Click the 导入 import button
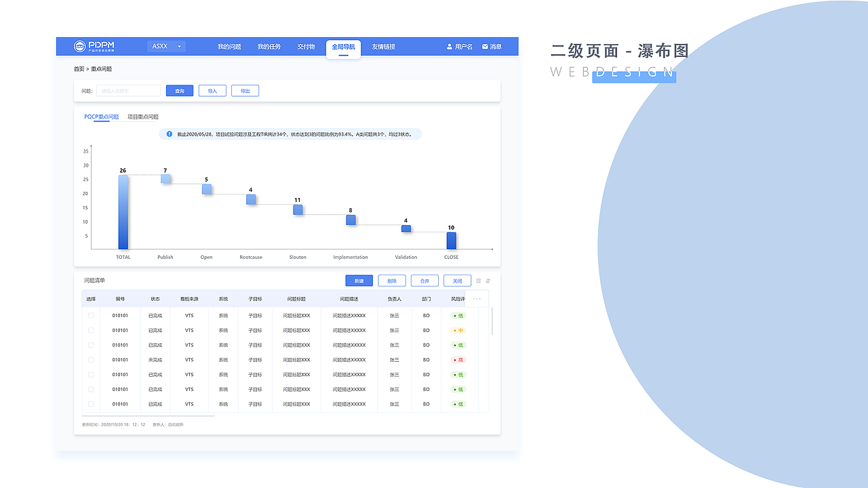Image resolution: width=868 pixels, height=488 pixels. (x=212, y=91)
